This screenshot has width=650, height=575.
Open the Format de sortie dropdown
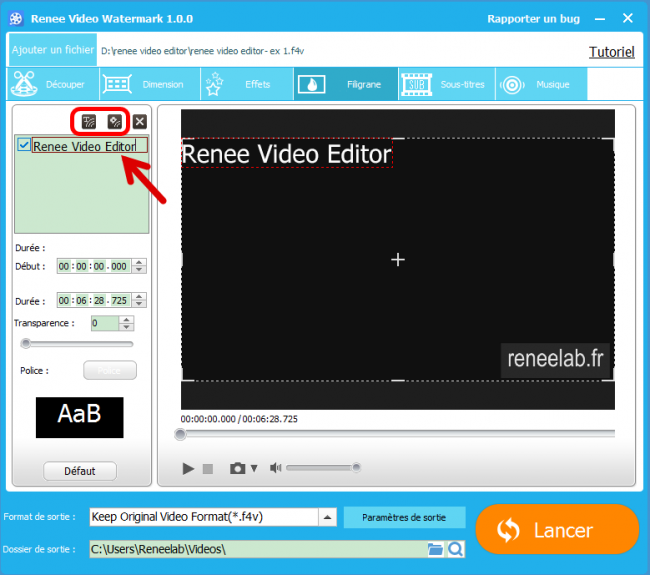(327, 517)
